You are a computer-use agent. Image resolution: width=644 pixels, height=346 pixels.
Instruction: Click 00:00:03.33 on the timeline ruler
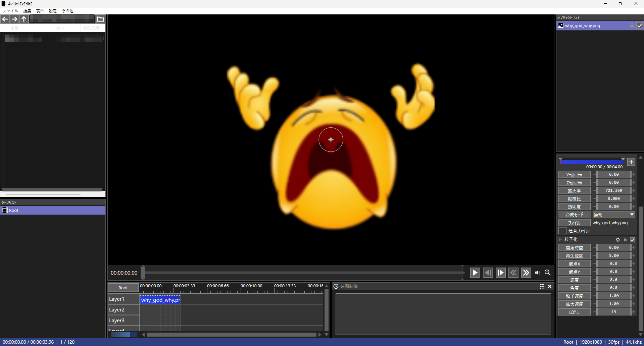point(184,286)
